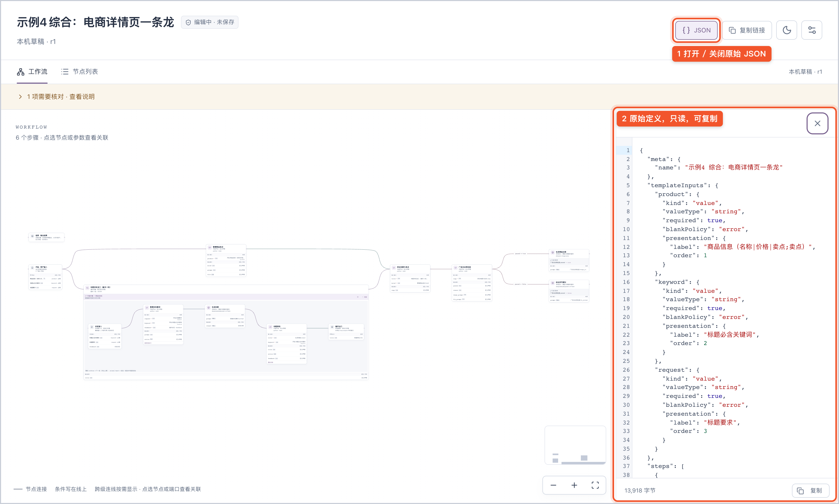
Task: Open the settings sliders icon button
Action: pos(812,30)
